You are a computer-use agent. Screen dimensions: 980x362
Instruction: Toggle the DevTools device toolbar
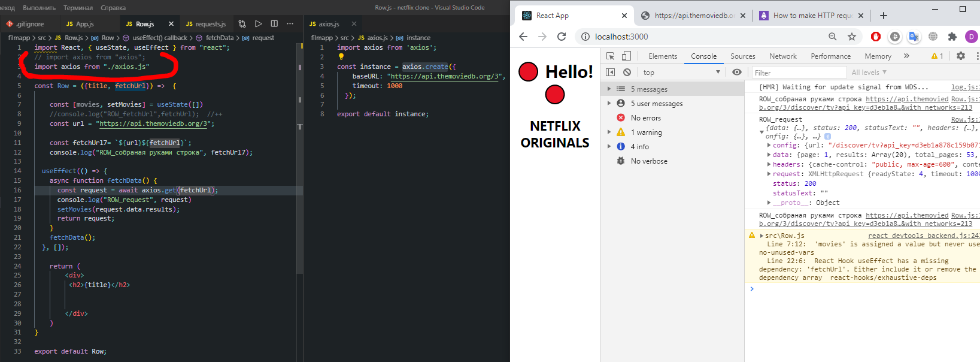(626, 56)
